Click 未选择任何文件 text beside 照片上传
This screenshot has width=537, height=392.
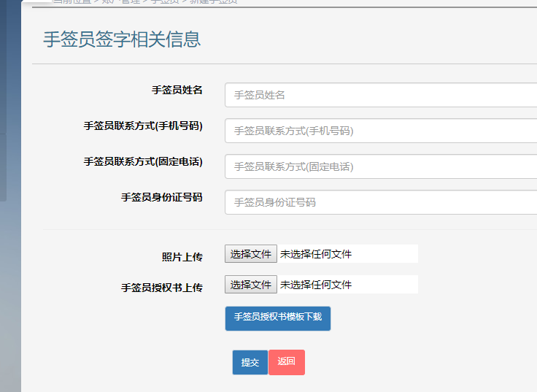316,254
